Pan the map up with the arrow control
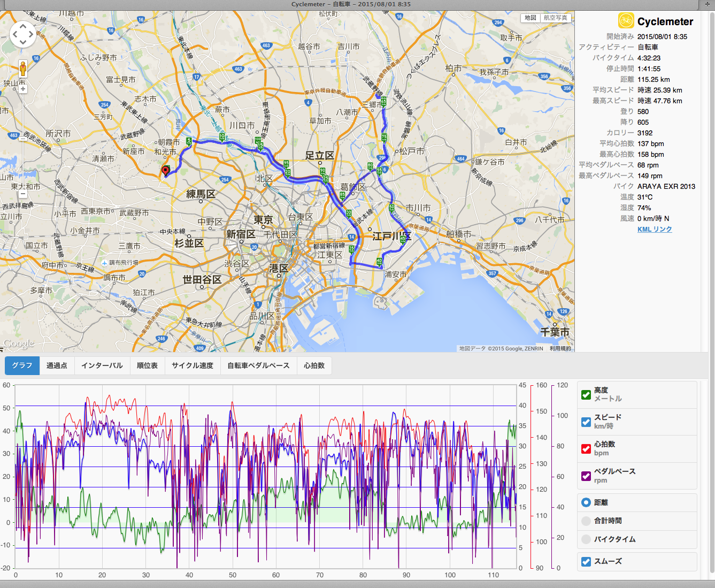 coord(23,27)
